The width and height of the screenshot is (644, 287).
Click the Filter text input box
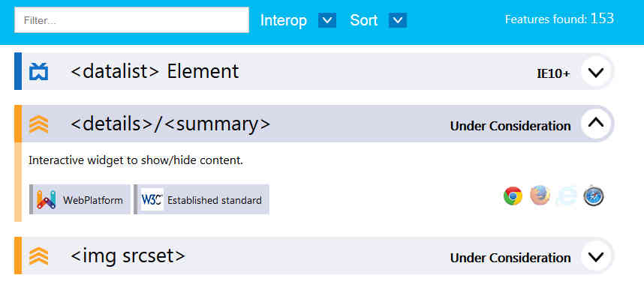[131, 19]
